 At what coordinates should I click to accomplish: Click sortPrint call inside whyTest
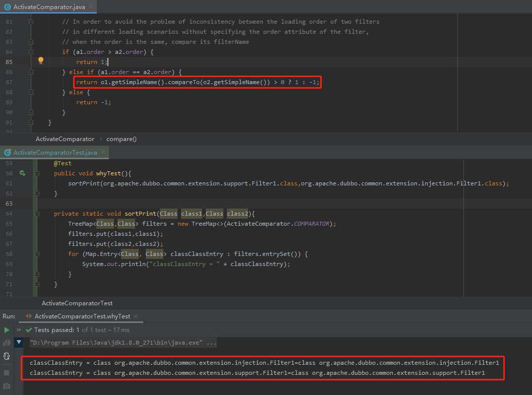(84, 183)
